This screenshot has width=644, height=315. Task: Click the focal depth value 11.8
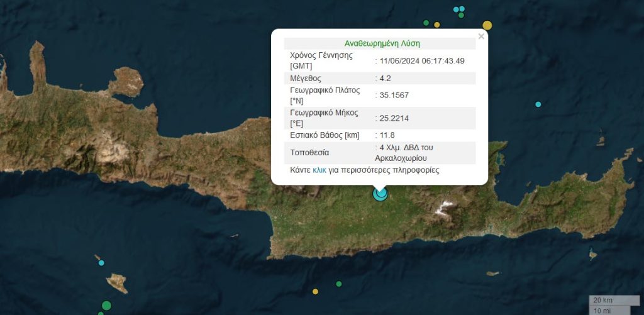385,135
